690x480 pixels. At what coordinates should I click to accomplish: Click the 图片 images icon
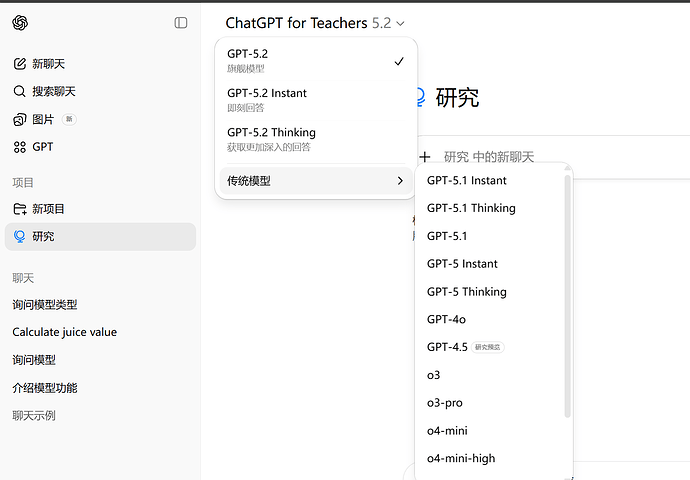[20, 119]
